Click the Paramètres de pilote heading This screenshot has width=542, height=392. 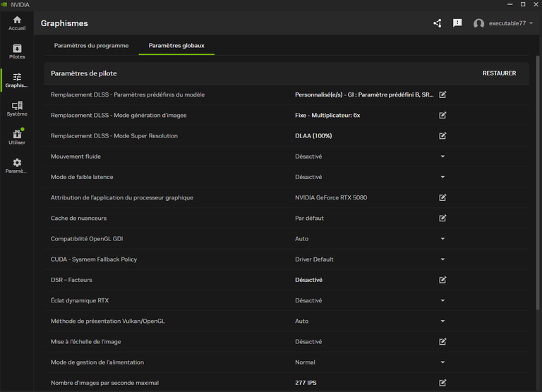coord(84,73)
